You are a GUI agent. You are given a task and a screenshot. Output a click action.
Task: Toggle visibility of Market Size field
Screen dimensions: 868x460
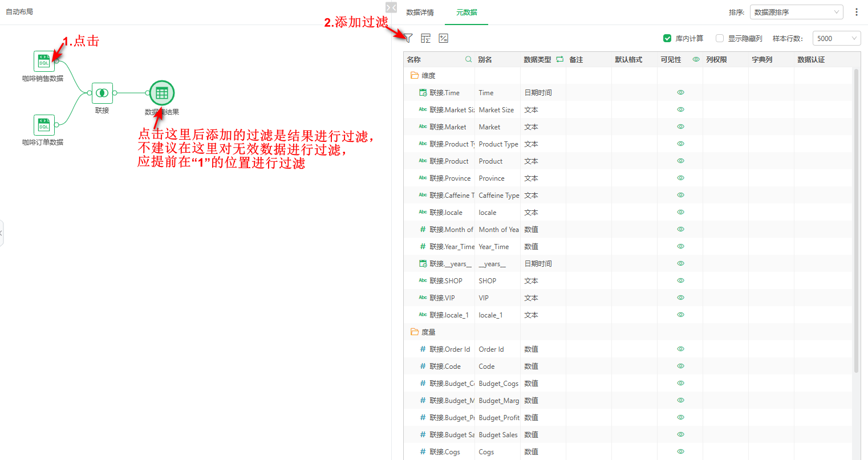pos(680,109)
